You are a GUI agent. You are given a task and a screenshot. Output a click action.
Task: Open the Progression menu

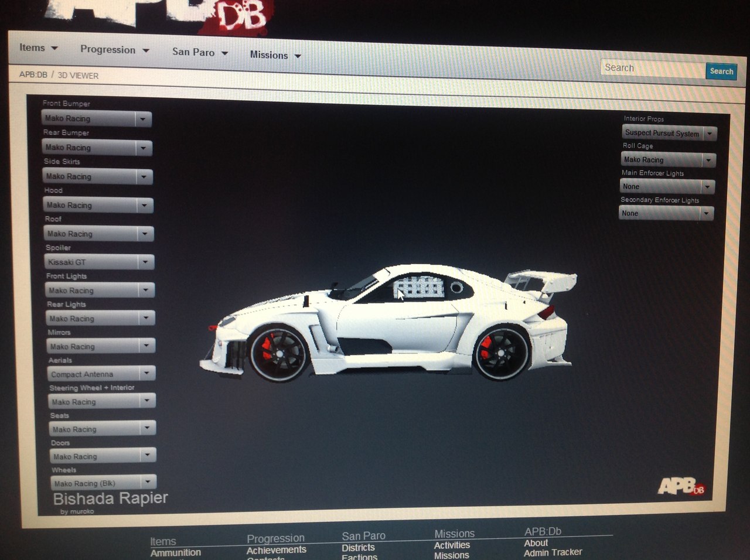coord(114,50)
